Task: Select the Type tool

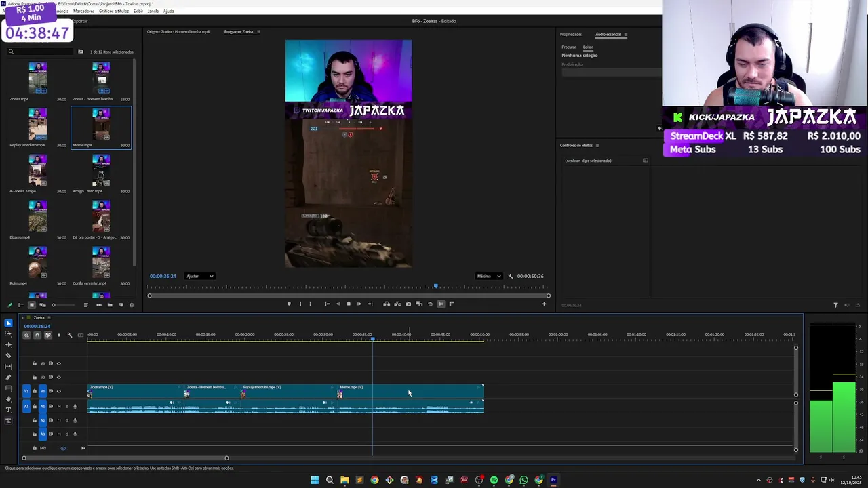Action: pyautogui.click(x=8, y=409)
